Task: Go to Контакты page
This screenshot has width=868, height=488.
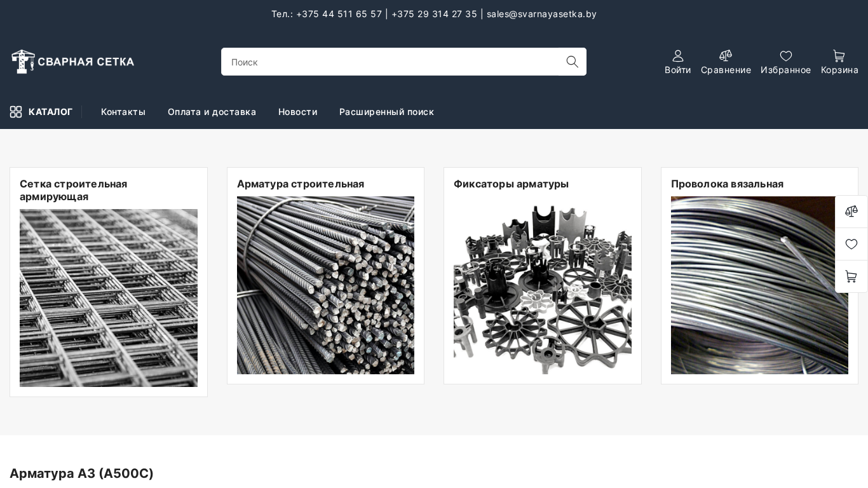Action: (123, 112)
